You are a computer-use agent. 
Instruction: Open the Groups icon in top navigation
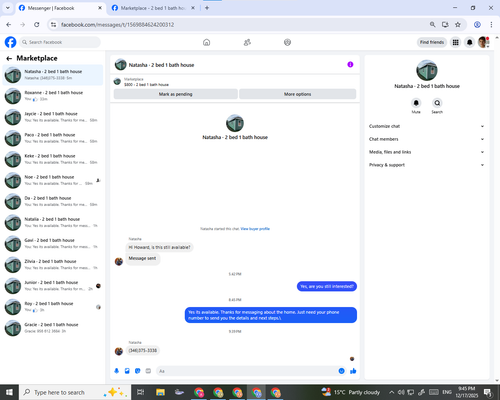coord(287,42)
